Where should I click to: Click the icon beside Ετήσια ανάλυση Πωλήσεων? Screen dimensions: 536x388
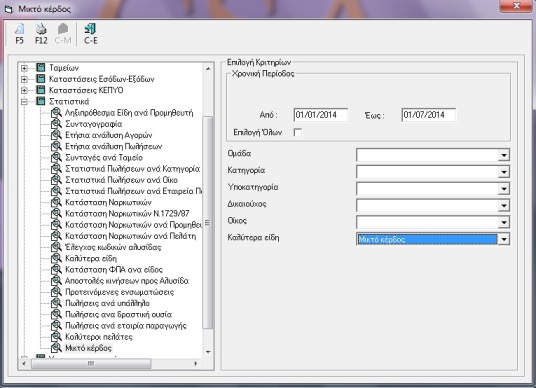tap(56, 146)
